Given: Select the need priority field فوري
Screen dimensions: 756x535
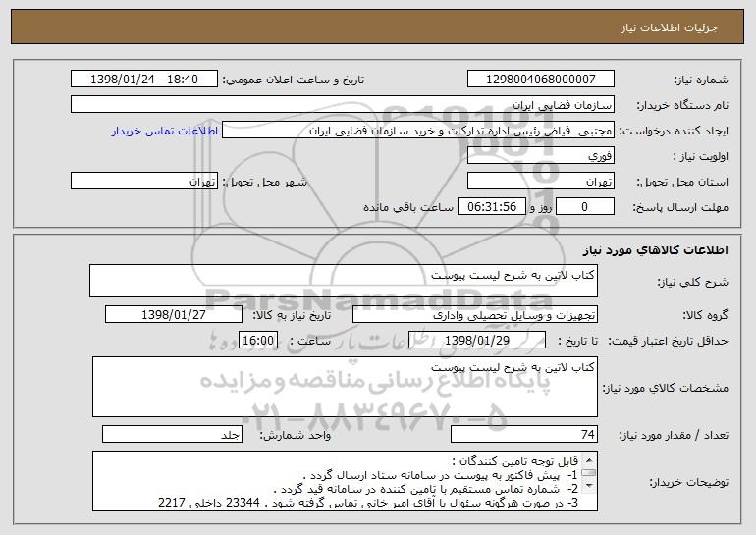Looking at the screenshot, I should pos(540,156).
